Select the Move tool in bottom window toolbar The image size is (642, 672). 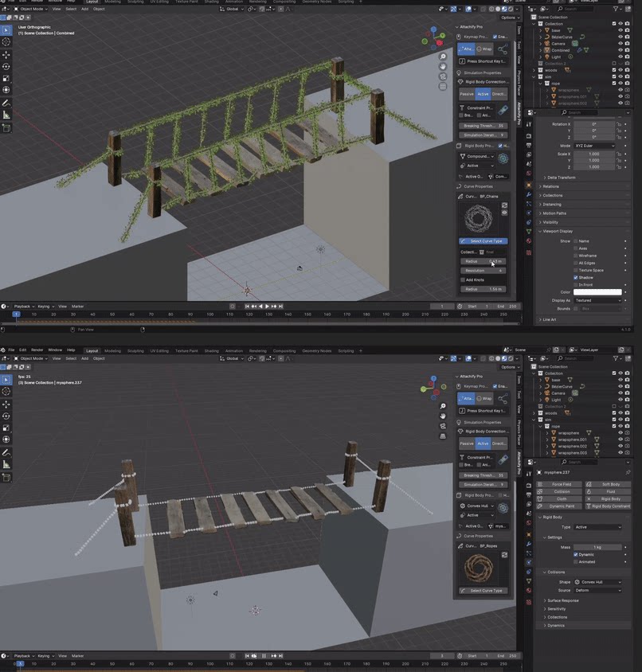point(6,404)
